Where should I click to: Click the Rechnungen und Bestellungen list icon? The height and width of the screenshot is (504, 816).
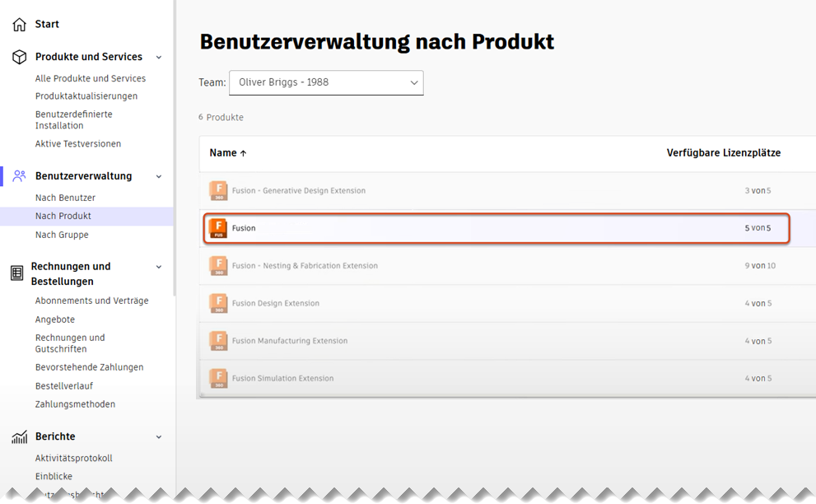coord(16,273)
